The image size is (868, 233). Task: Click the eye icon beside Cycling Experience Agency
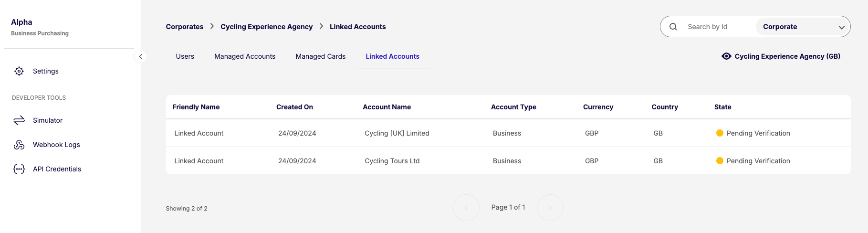(726, 56)
